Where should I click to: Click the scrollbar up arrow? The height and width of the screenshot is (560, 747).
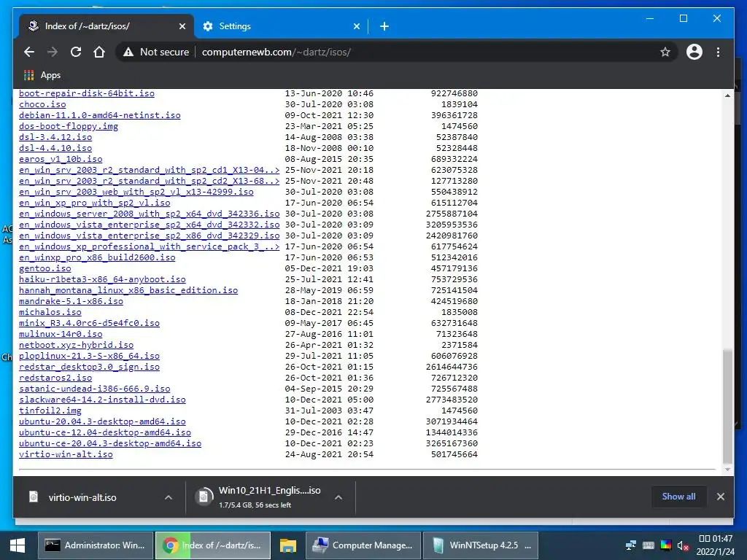pos(727,96)
